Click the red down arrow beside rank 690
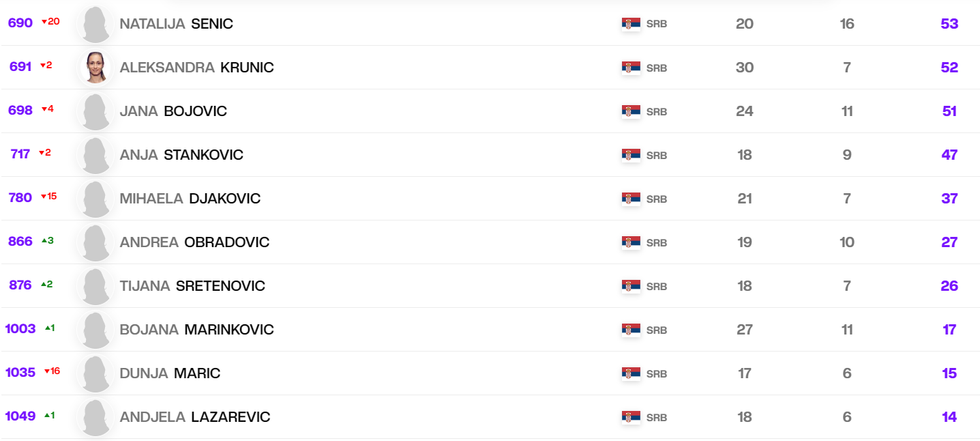 click(x=44, y=22)
